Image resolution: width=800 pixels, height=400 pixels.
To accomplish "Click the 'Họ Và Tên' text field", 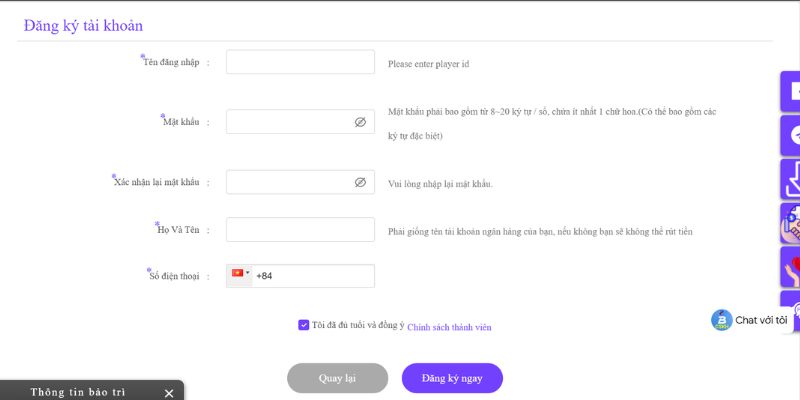I will tap(300, 229).
